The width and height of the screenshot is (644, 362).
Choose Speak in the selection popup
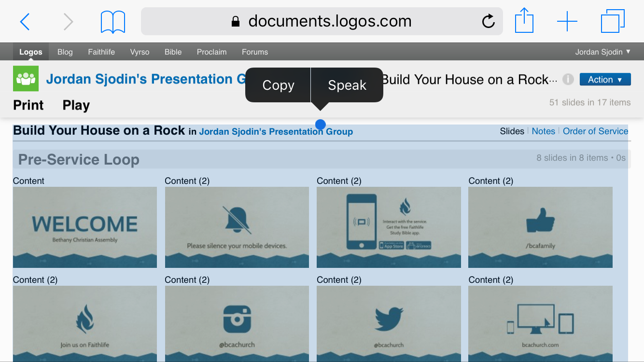coord(347,85)
